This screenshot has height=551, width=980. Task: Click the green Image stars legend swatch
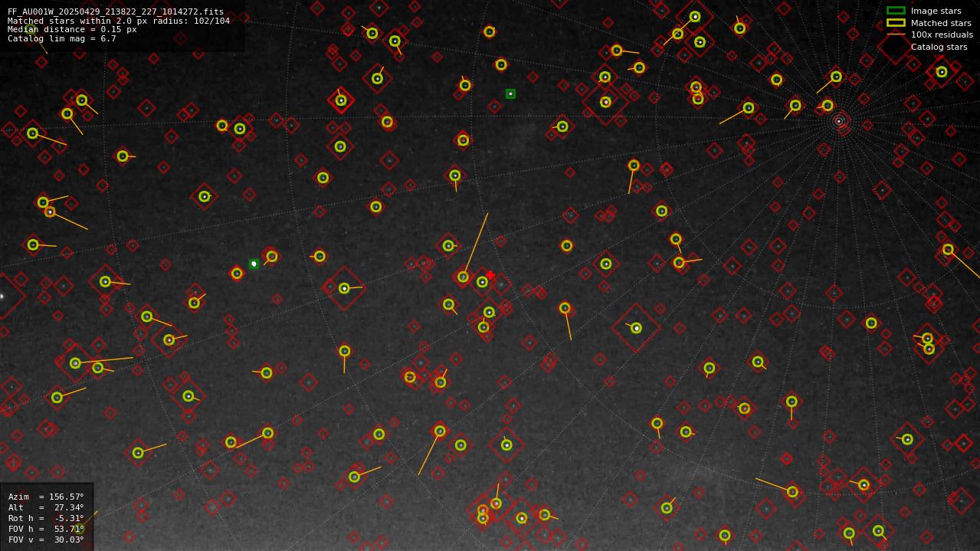tap(896, 11)
